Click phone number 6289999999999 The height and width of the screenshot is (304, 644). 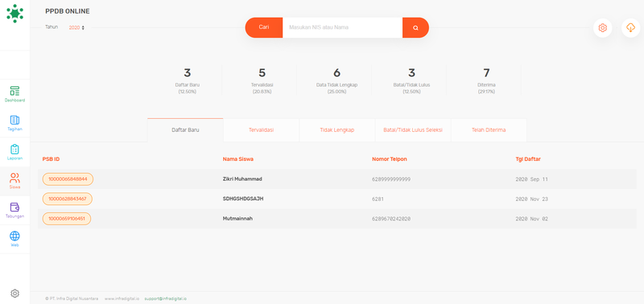pos(391,179)
